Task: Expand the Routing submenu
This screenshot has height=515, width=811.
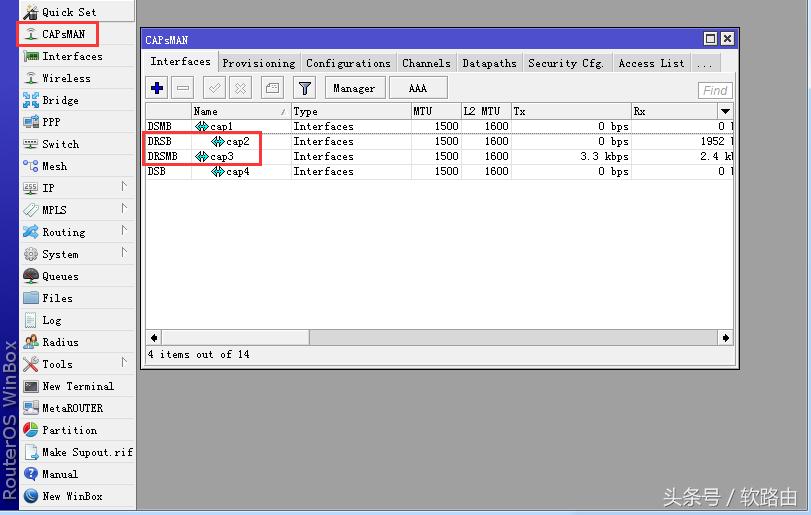Action: click(63, 232)
